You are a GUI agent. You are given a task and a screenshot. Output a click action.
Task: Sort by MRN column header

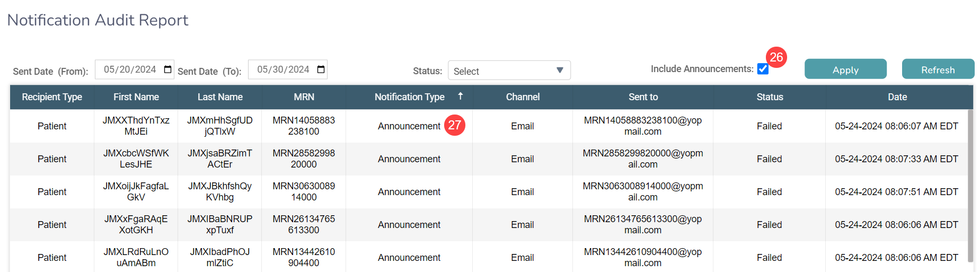(x=304, y=97)
